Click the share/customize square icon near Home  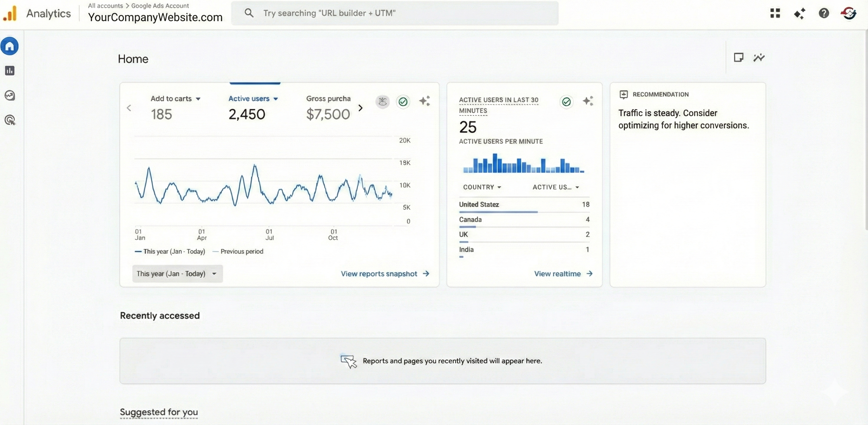[738, 58]
